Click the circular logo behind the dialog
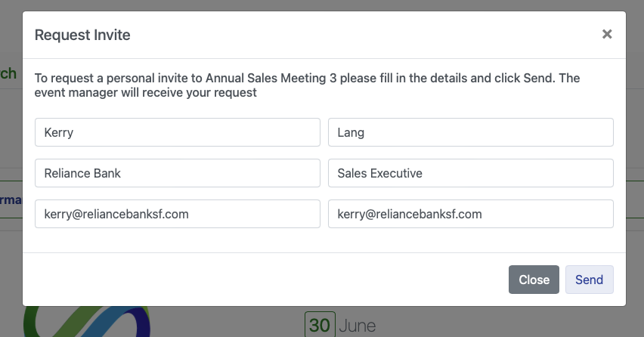The image size is (644, 337). [x=87, y=321]
